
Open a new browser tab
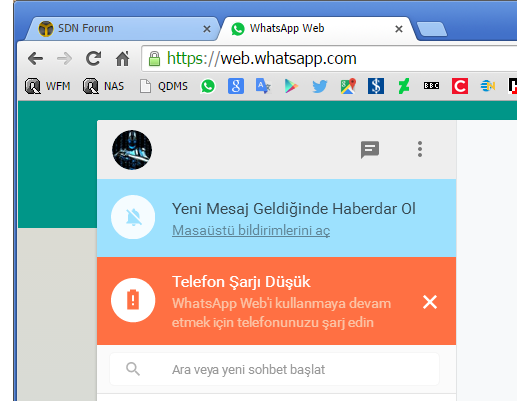[432, 29]
